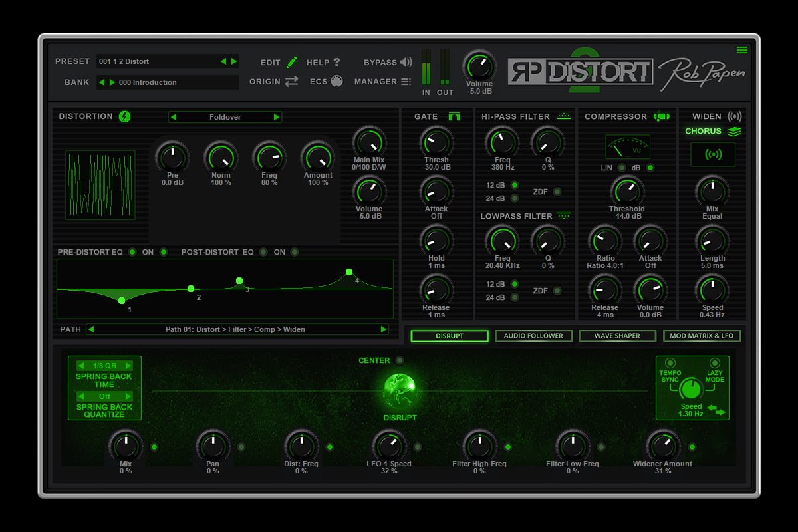Select next routing path with right arrow
The width and height of the screenshot is (798, 532).
[x=384, y=329]
